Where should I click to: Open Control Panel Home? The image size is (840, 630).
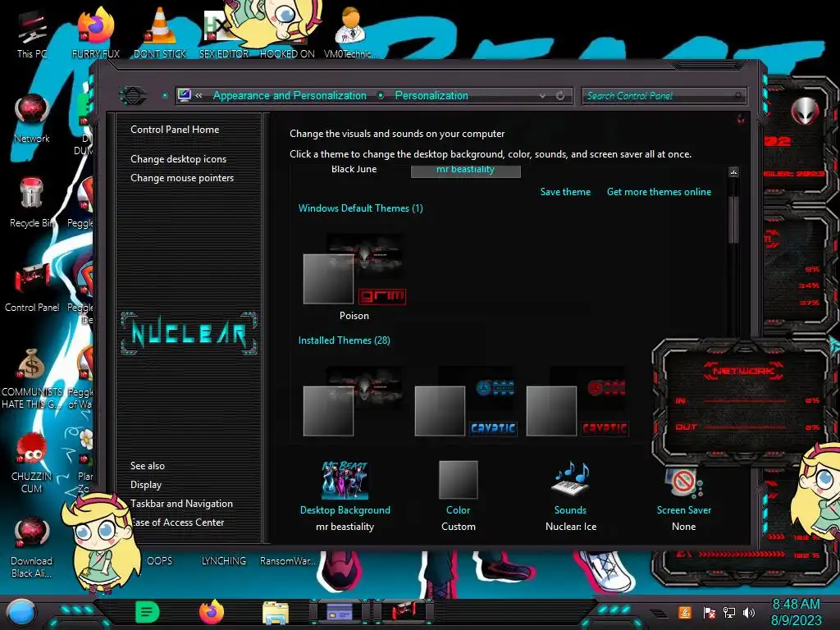point(175,129)
